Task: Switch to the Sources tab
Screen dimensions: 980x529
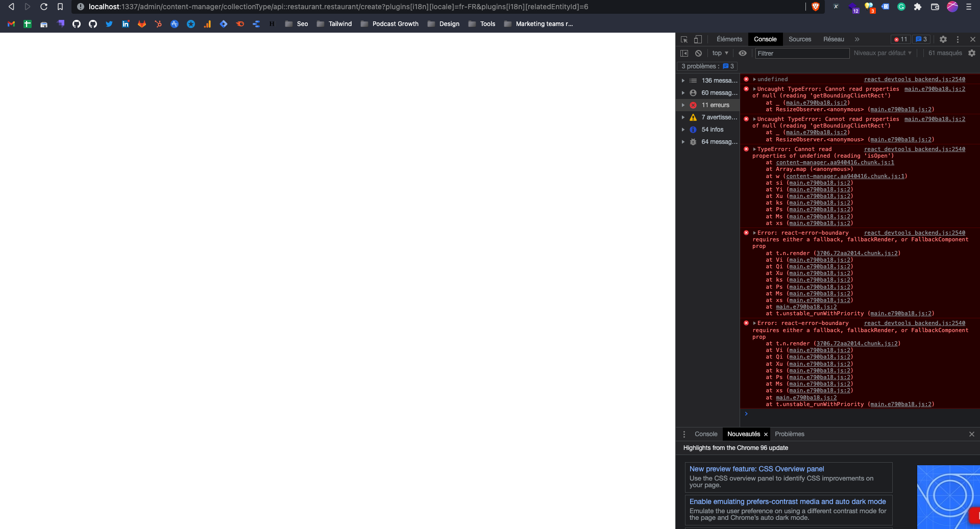Action: coord(799,39)
